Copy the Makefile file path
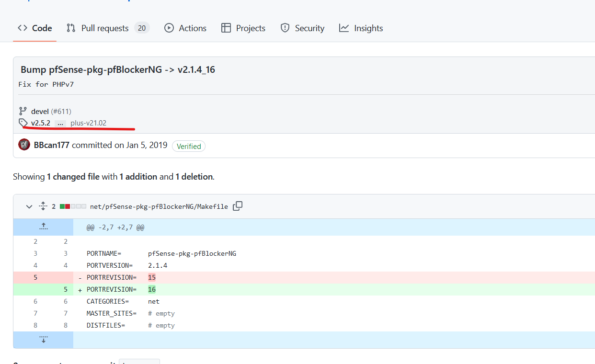The width and height of the screenshot is (595, 364). 238,206
